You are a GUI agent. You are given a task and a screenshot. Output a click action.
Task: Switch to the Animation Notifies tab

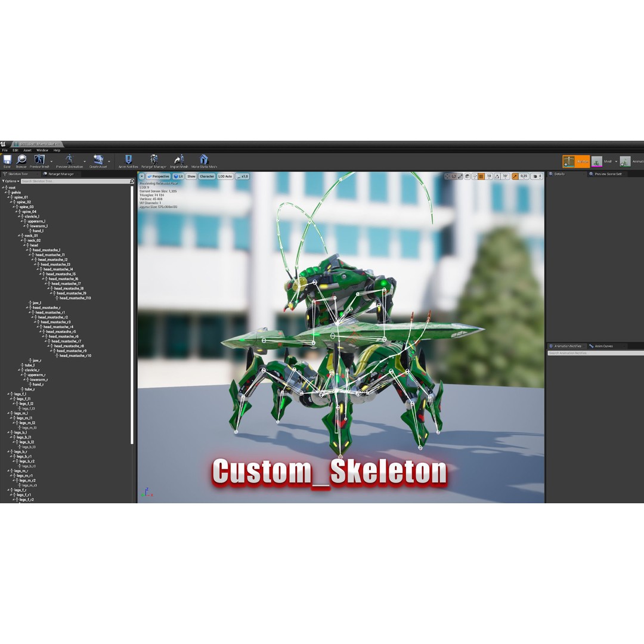tap(567, 346)
